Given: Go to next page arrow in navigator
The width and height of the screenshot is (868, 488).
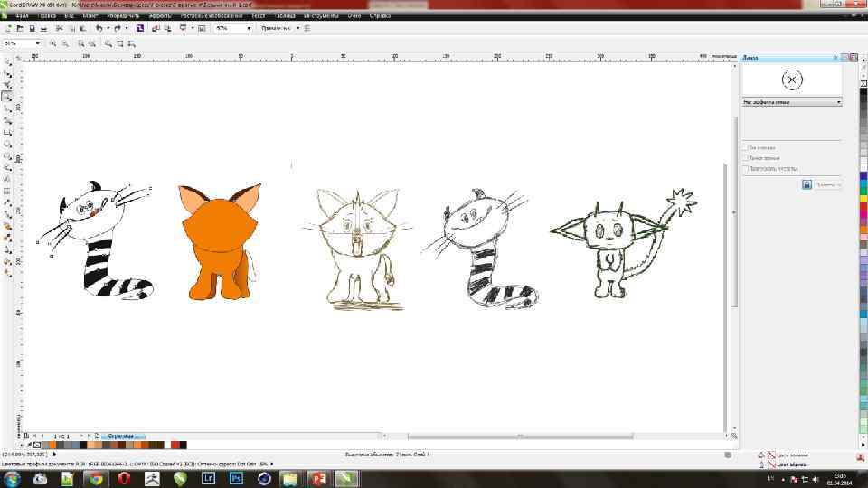Looking at the screenshot, I should (81, 436).
